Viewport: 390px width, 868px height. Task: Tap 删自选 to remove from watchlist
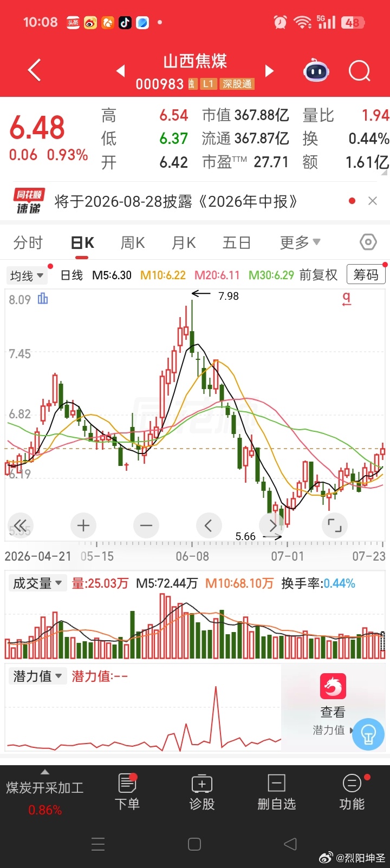click(x=277, y=792)
